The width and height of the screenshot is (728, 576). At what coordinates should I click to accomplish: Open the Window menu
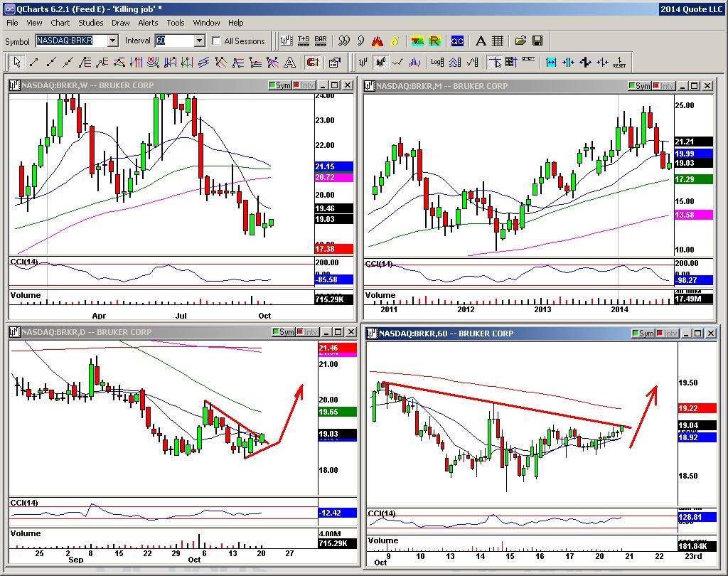point(206,23)
